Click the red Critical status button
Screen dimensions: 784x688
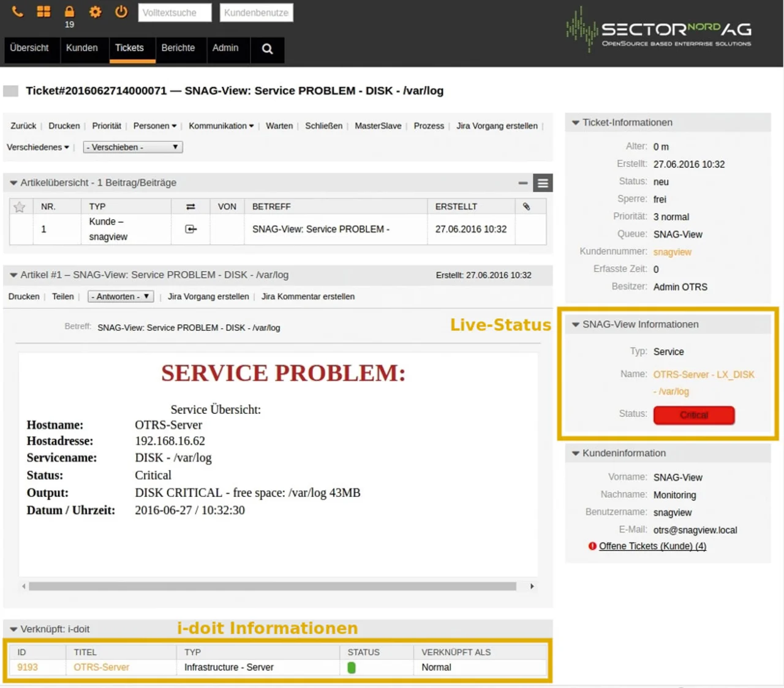point(693,415)
